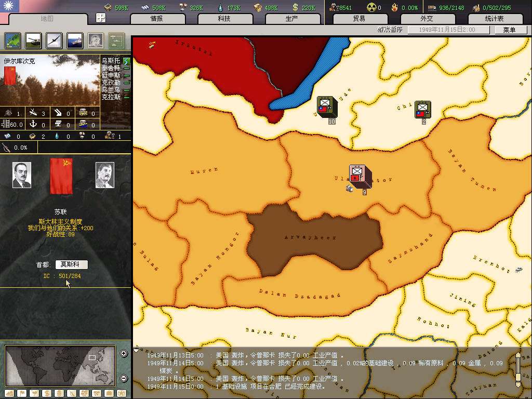Click the left leader portrait with glasses
This screenshot has width=532, height=399.
(x=22, y=175)
